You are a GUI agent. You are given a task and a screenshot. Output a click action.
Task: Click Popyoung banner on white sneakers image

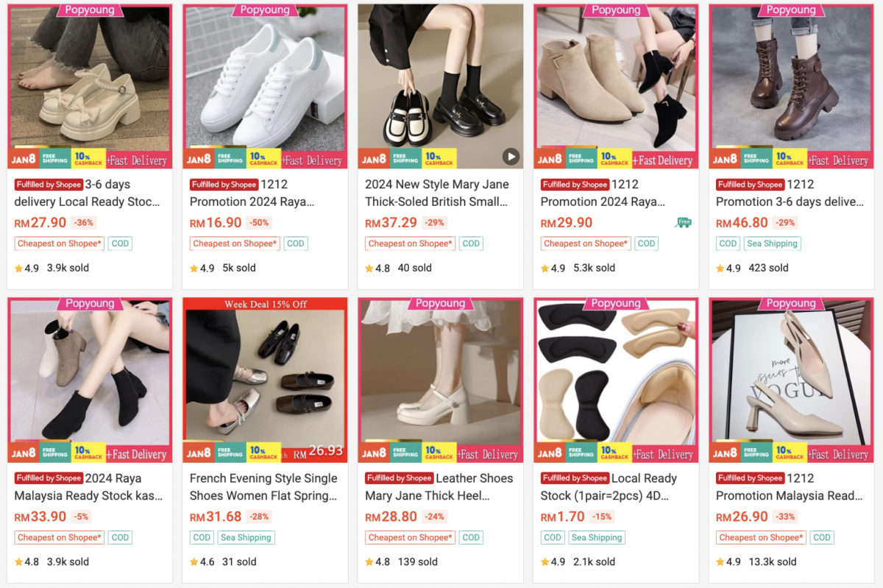[265, 10]
